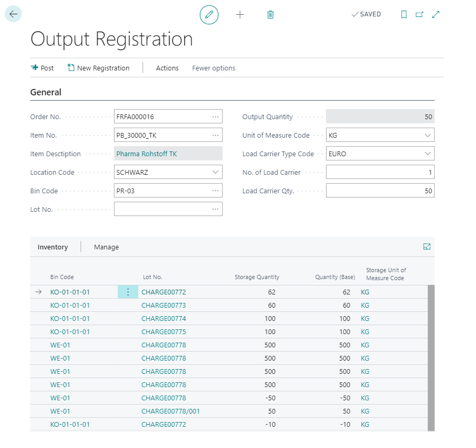The image size is (476, 448).
Task: Expand Unit of Measure Code dropdown
Action: click(x=428, y=135)
